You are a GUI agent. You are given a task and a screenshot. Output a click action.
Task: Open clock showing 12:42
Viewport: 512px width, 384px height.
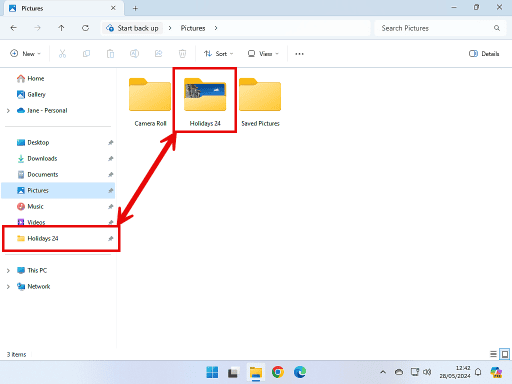coord(455,372)
